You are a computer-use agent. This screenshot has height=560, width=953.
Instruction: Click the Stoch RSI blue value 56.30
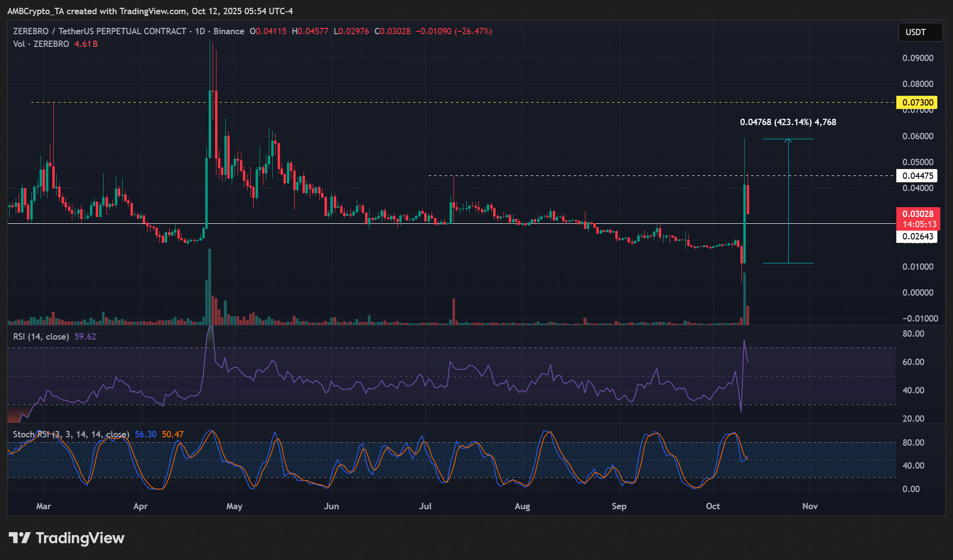[x=146, y=434]
